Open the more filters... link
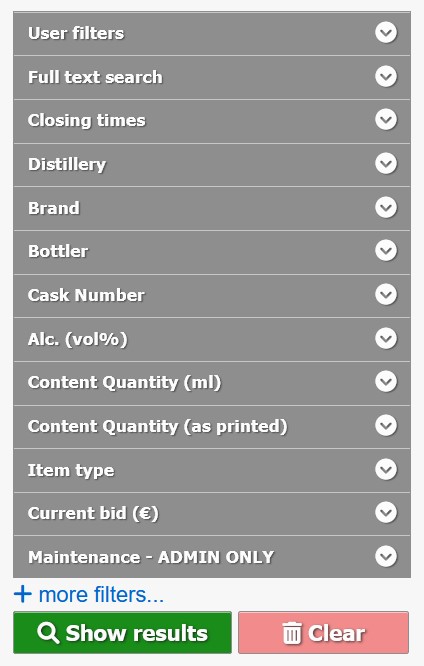The image size is (424, 666). click(x=101, y=594)
